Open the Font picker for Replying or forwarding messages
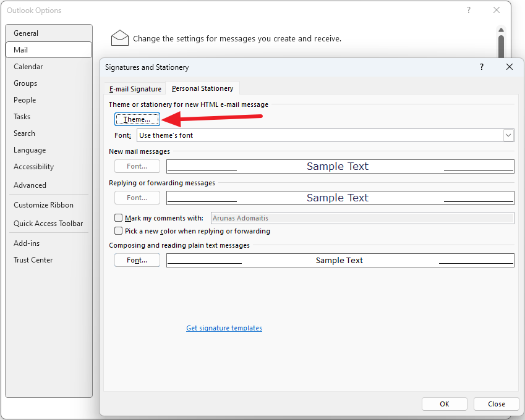 [x=137, y=198]
